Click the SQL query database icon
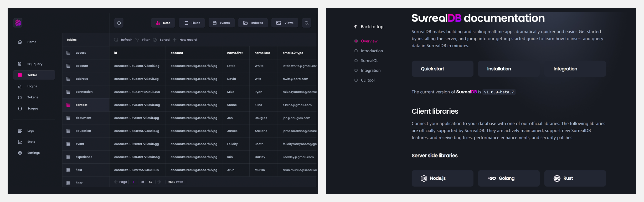644x202 pixels. 20,64
